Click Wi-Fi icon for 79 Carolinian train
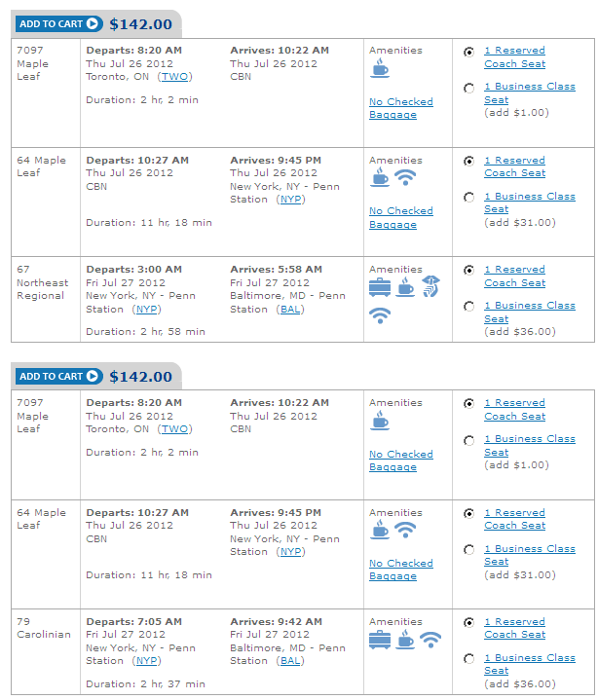This screenshot has width=598, height=700. pyautogui.click(x=430, y=640)
